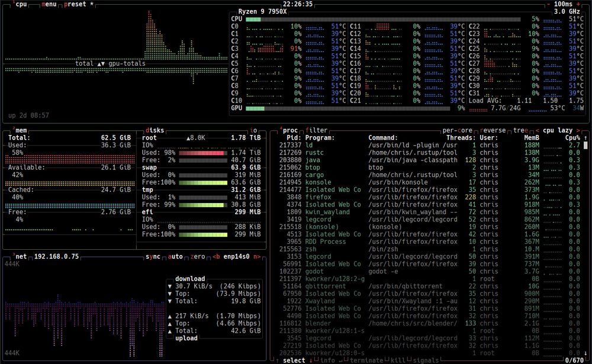Toggle zero for network totals
This screenshot has width=592, height=364.
pyautogui.click(x=198, y=256)
